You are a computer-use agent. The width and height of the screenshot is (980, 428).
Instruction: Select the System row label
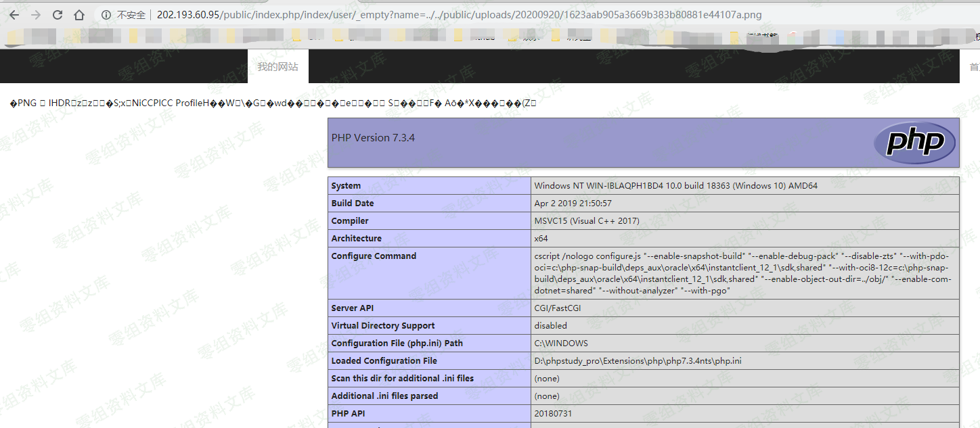(x=346, y=186)
